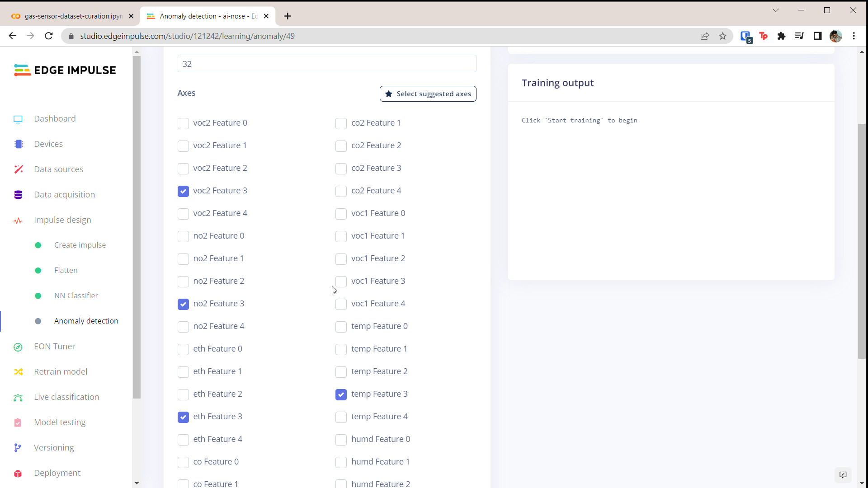Click the number input showing 32
The image size is (868, 488).
[x=326, y=64]
